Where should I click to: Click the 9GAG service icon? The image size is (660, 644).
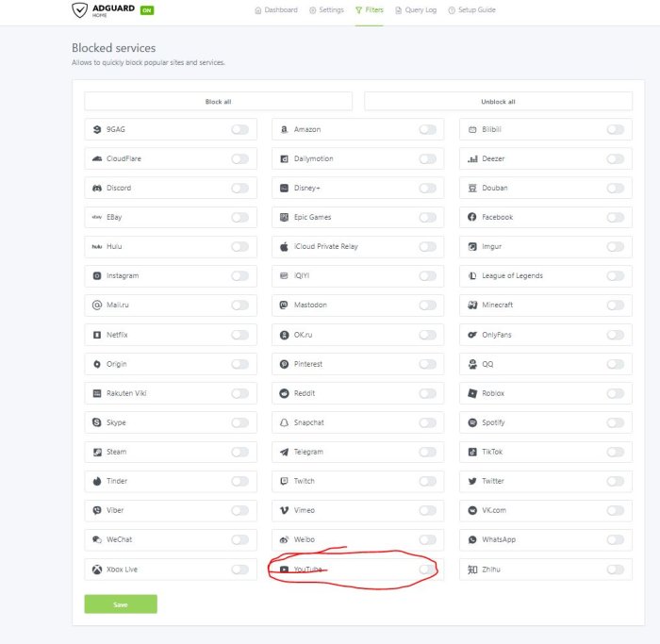(97, 129)
